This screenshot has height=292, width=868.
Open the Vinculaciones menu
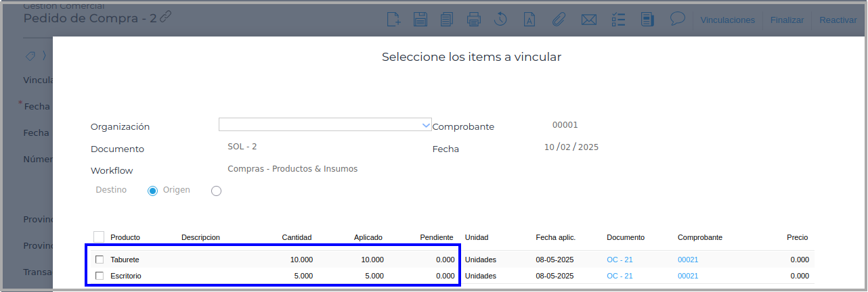coord(727,20)
